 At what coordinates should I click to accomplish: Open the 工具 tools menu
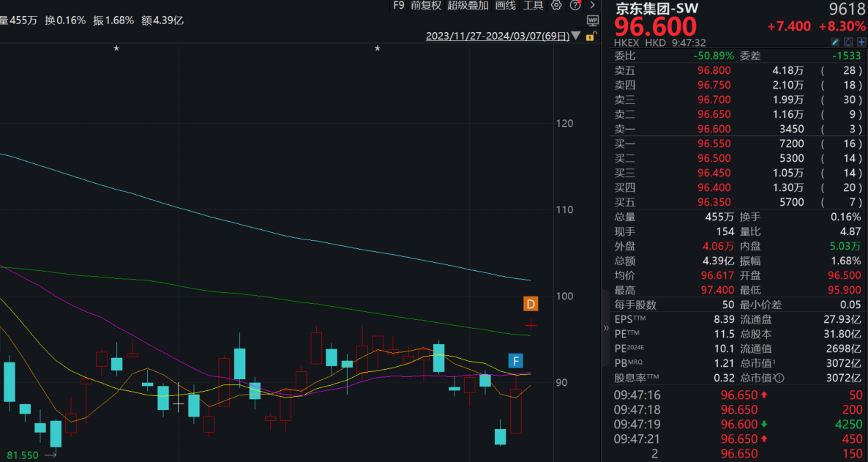point(534,6)
